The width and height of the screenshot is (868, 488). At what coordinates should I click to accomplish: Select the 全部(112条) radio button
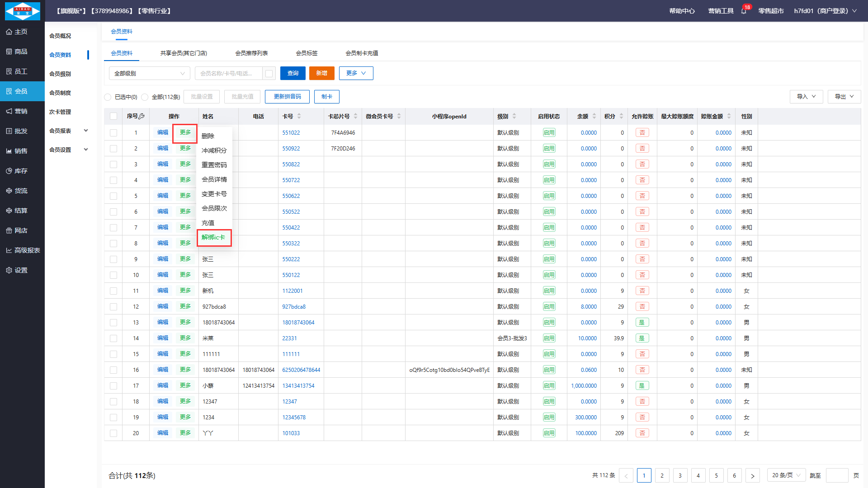(x=145, y=97)
